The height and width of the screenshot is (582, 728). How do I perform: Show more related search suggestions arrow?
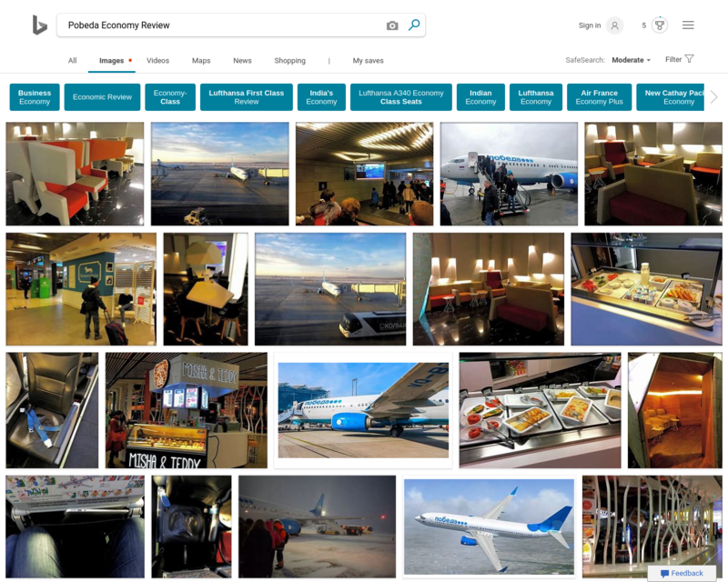click(x=714, y=97)
